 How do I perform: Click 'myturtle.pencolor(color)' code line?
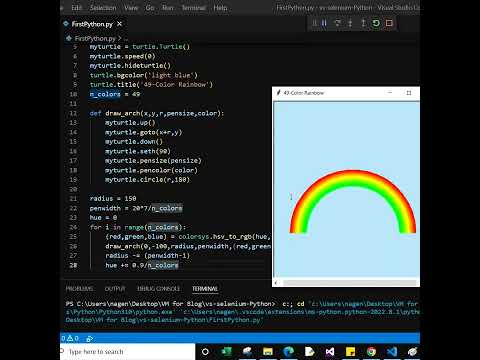pos(151,170)
